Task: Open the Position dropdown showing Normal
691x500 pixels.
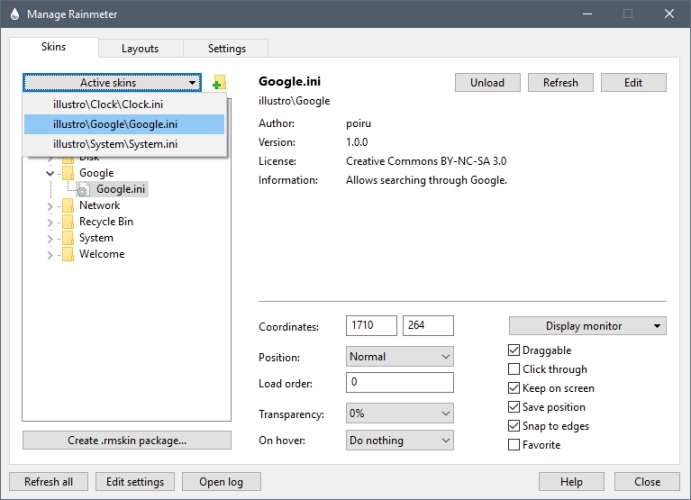Action: (400, 356)
